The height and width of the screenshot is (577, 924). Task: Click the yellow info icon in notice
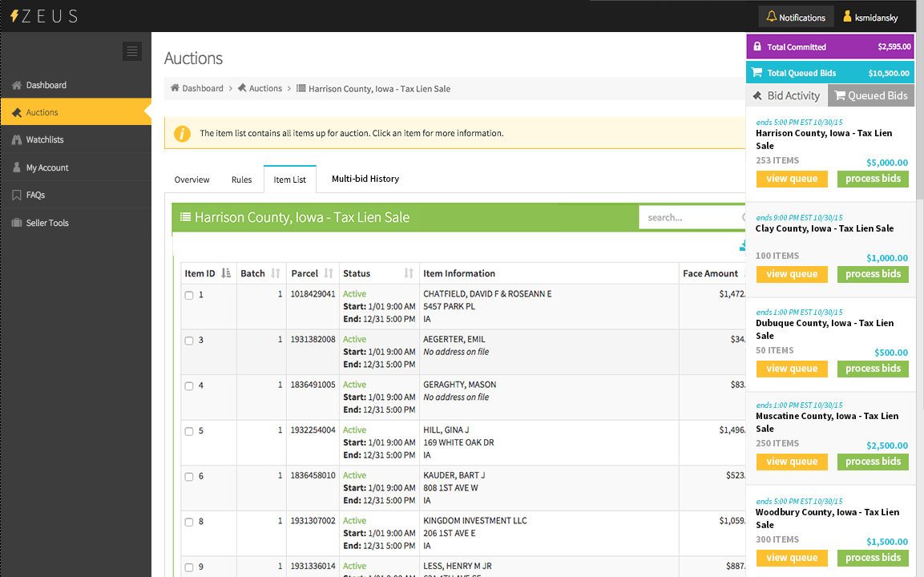tap(182, 134)
